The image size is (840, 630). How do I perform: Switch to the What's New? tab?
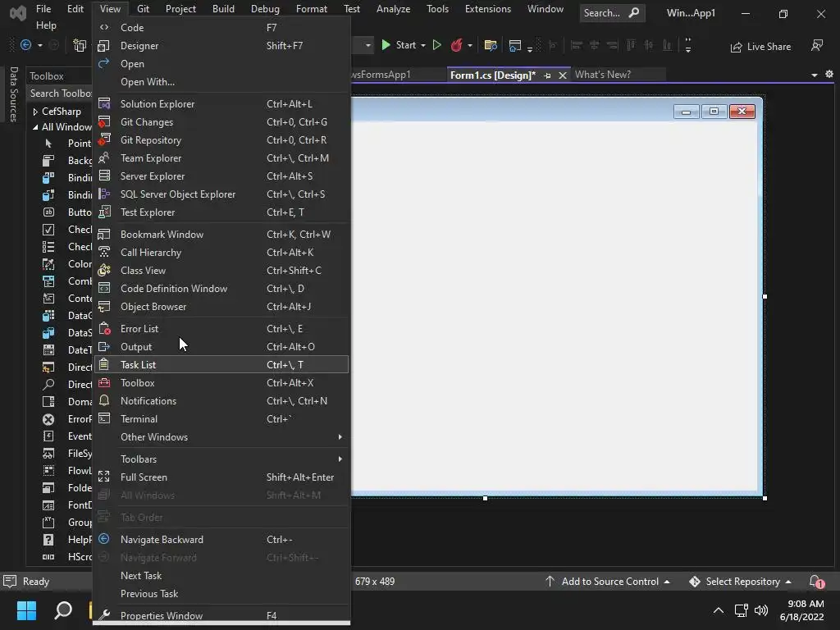603,75
